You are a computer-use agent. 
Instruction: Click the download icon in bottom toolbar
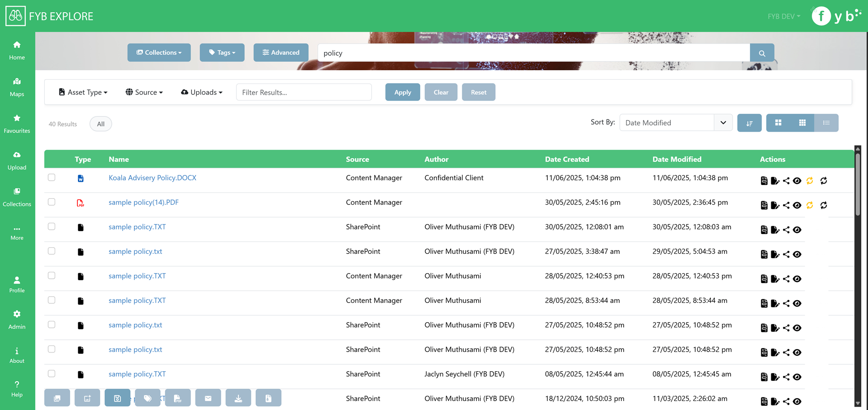coord(238,398)
